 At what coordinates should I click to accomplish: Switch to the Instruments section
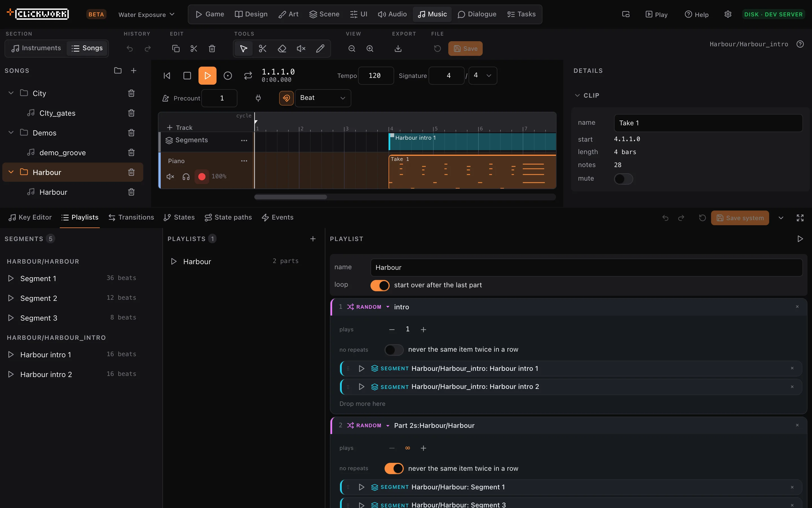tap(36, 48)
